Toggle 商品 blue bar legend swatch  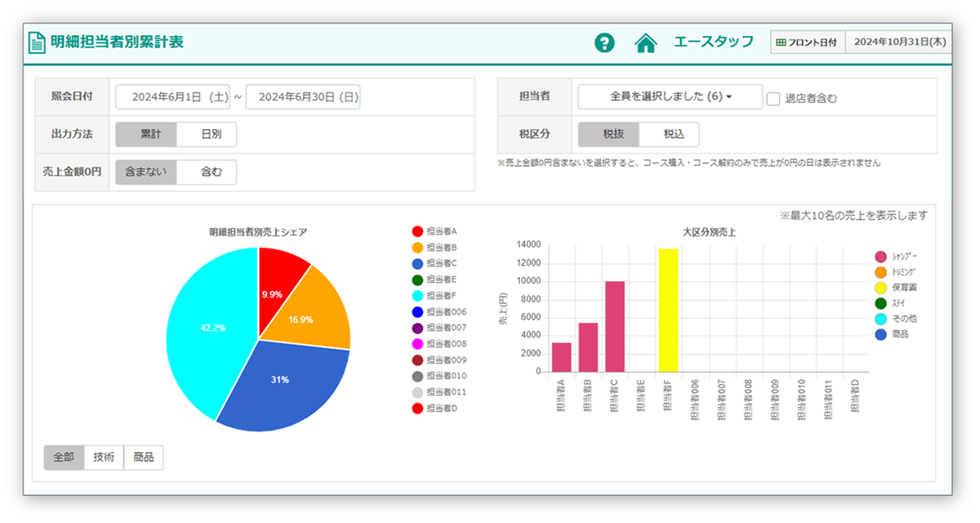click(x=880, y=334)
